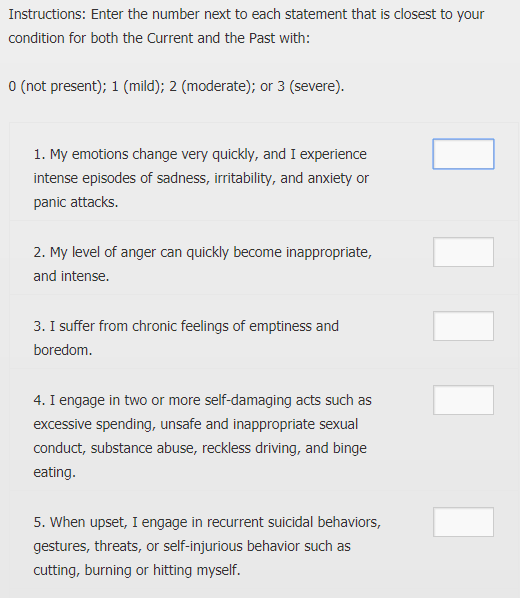Select the answer box for emptiness and boredom
This screenshot has width=520, height=598.
pyautogui.click(x=463, y=326)
